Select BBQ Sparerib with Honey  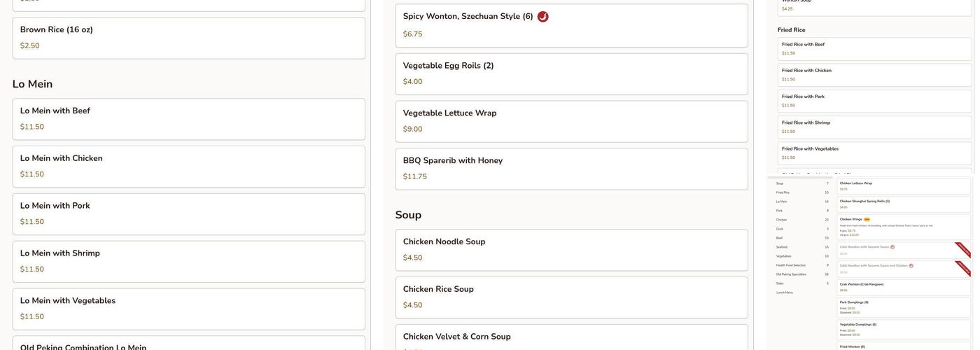click(x=571, y=169)
